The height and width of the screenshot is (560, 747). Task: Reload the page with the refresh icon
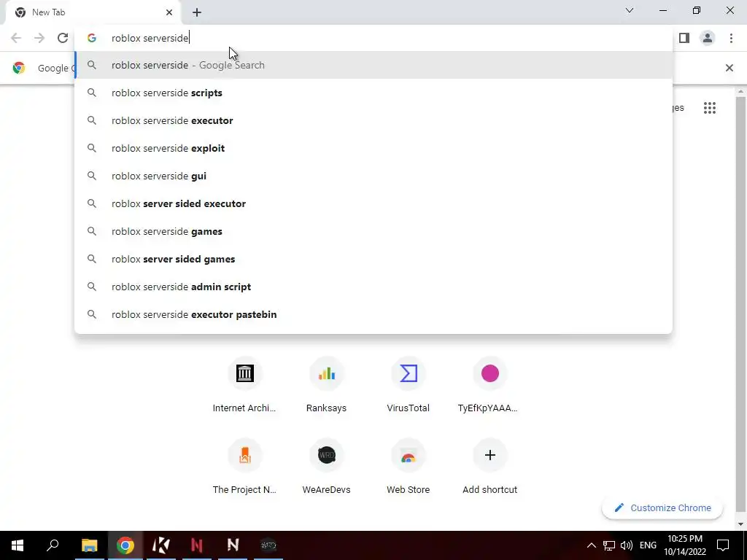(x=63, y=38)
